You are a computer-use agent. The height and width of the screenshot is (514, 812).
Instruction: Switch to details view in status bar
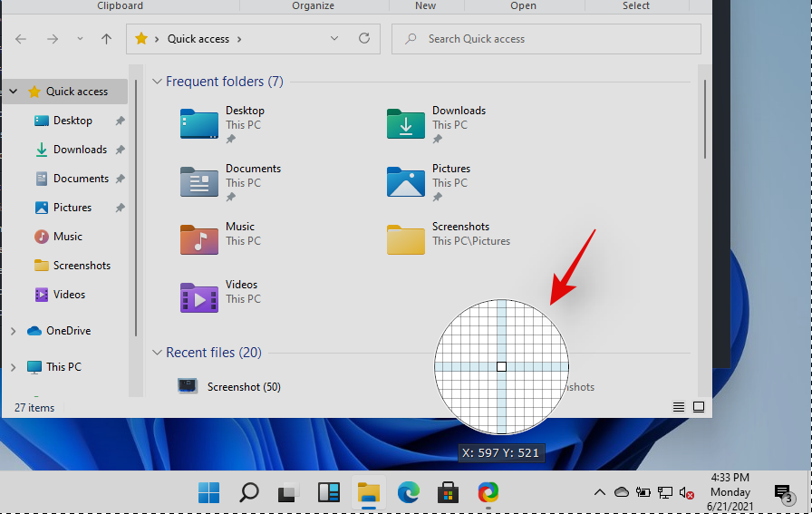pyautogui.click(x=679, y=407)
